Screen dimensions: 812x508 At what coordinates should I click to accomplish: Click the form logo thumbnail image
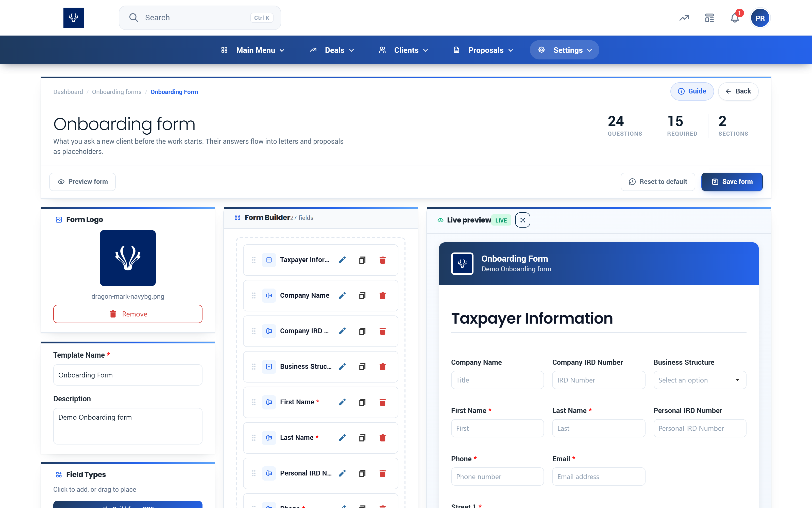pyautogui.click(x=128, y=258)
